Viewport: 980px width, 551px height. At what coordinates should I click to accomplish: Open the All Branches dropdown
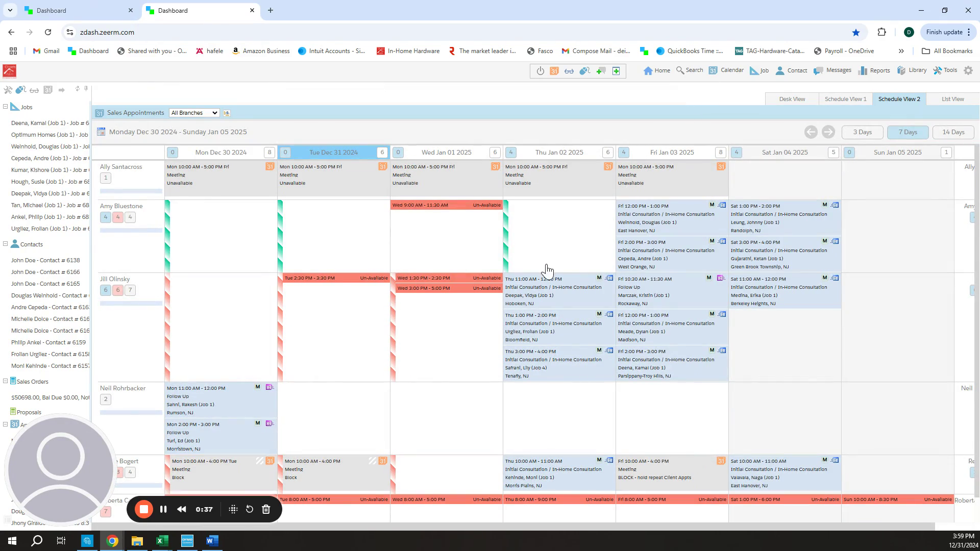point(194,113)
